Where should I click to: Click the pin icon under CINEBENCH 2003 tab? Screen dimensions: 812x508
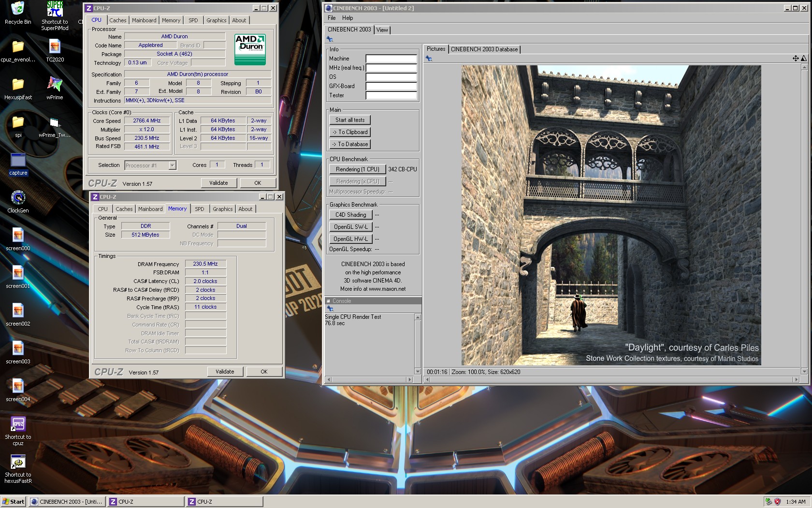click(x=330, y=39)
